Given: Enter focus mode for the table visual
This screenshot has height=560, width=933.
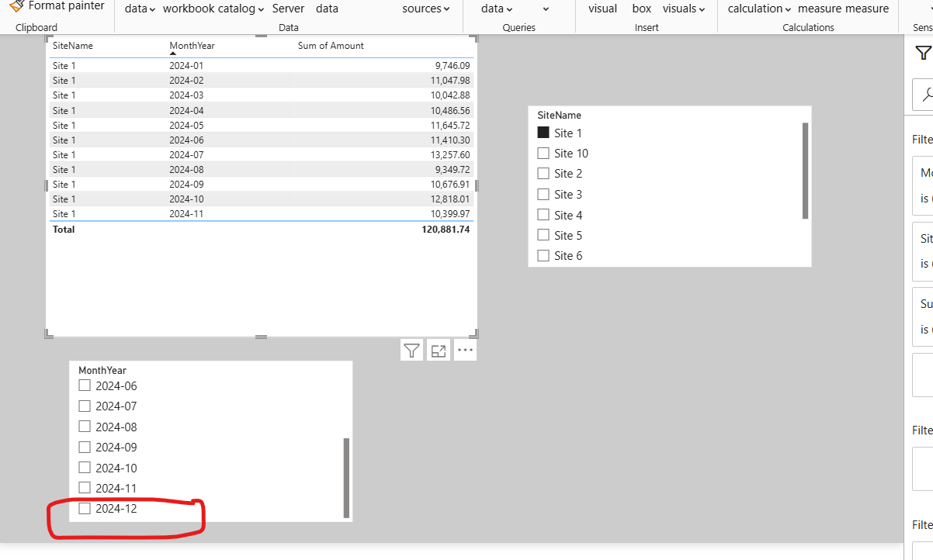Looking at the screenshot, I should [x=439, y=351].
